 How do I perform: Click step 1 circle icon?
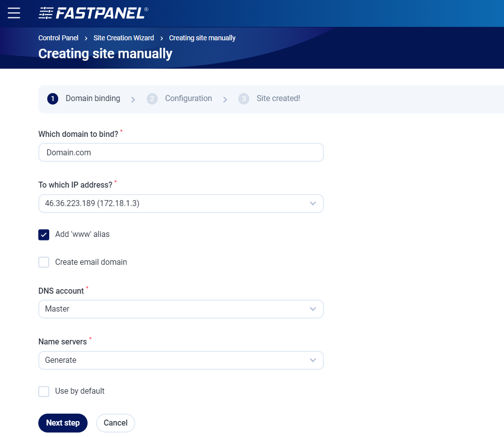point(53,99)
